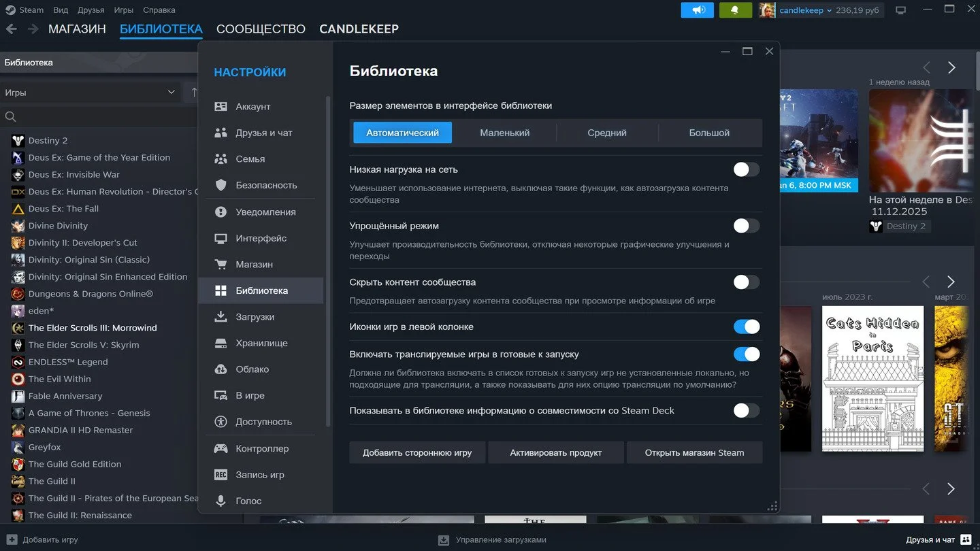Select Автоматический interface size

point(402,133)
